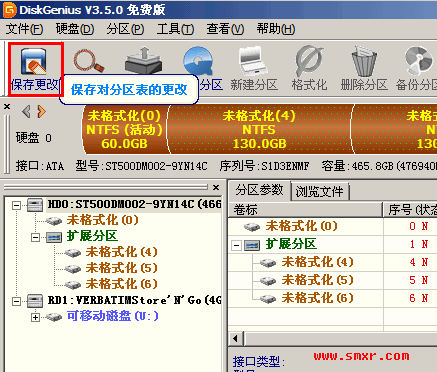Click 扩展分区 icon in partition table
The width and height of the screenshot is (437, 372).
pos(252,246)
